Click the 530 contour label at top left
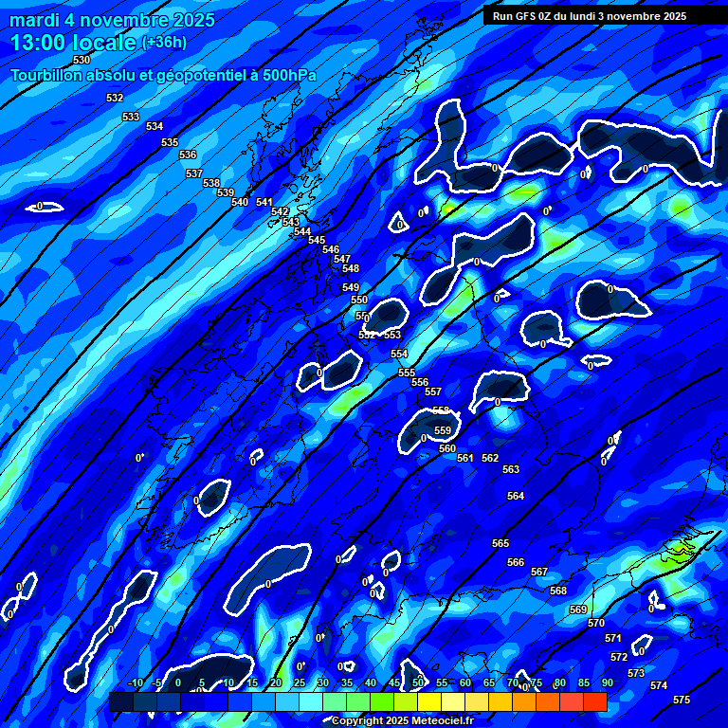 coord(82,60)
